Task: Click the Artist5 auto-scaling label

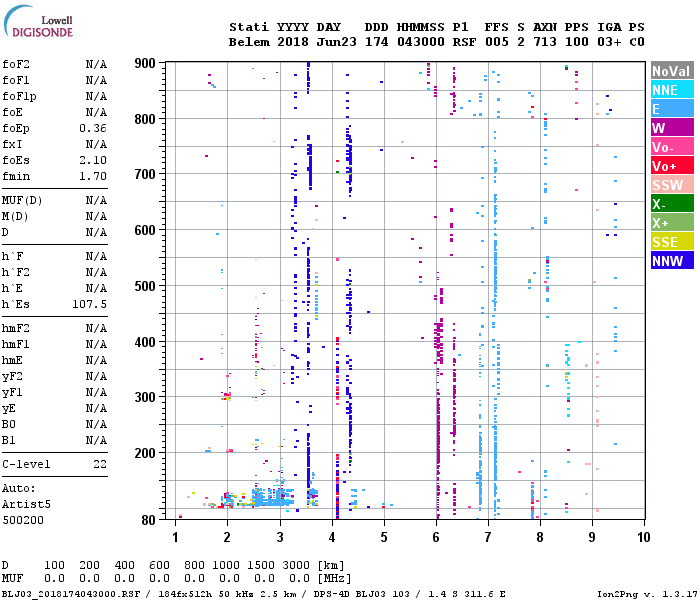Action: coord(26,504)
